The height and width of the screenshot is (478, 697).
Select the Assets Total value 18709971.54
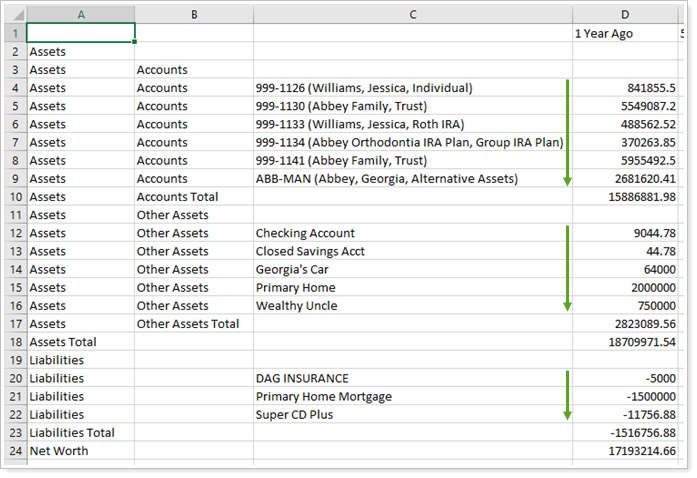pos(625,342)
